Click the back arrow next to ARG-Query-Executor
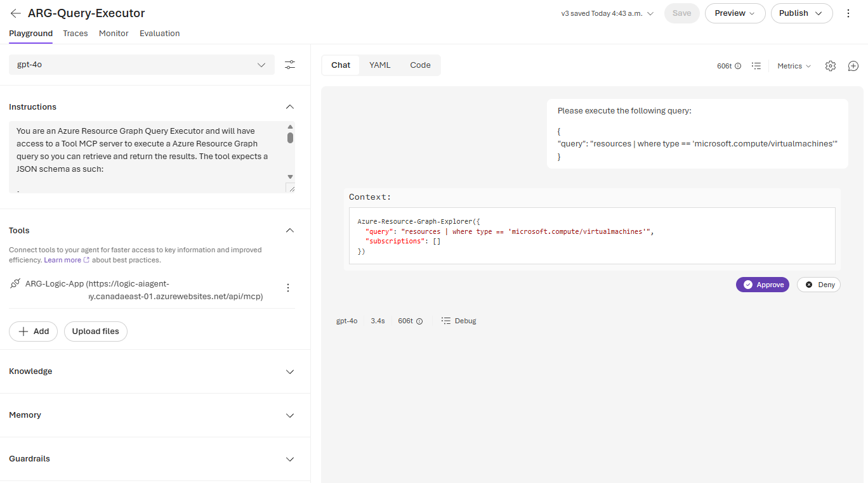The height and width of the screenshot is (483, 868). pos(16,13)
